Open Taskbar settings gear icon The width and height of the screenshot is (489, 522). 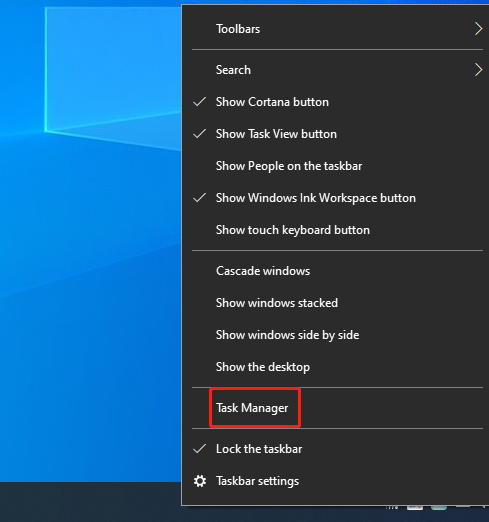tap(200, 481)
